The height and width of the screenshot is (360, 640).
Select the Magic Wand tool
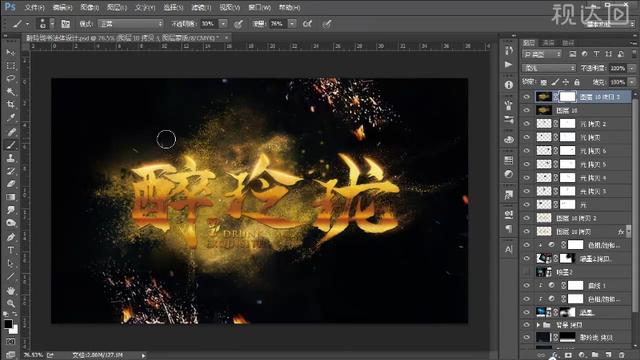[x=11, y=91]
